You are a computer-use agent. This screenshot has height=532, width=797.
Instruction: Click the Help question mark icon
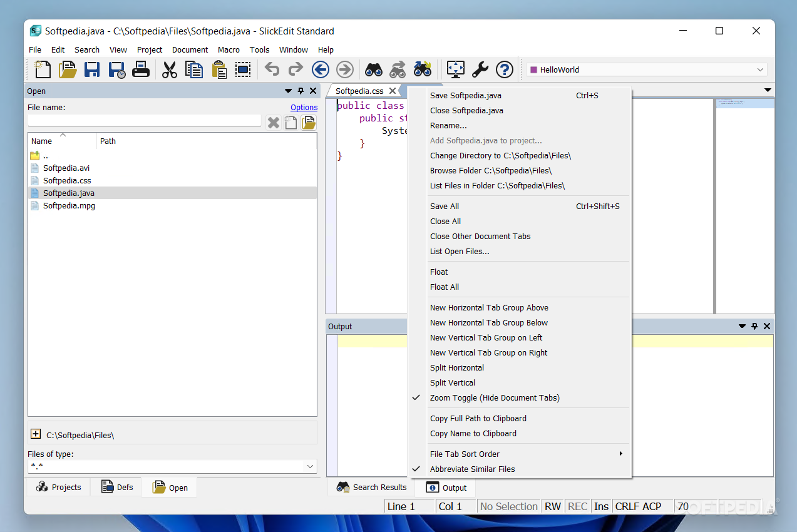click(x=505, y=69)
